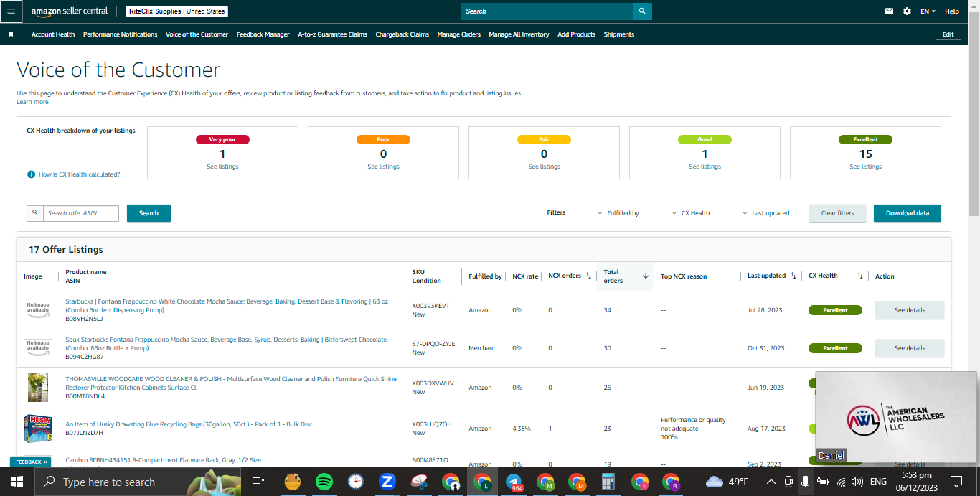Click the Clear filters button
Screen dimensions: 980x496
(x=838, y=213)
